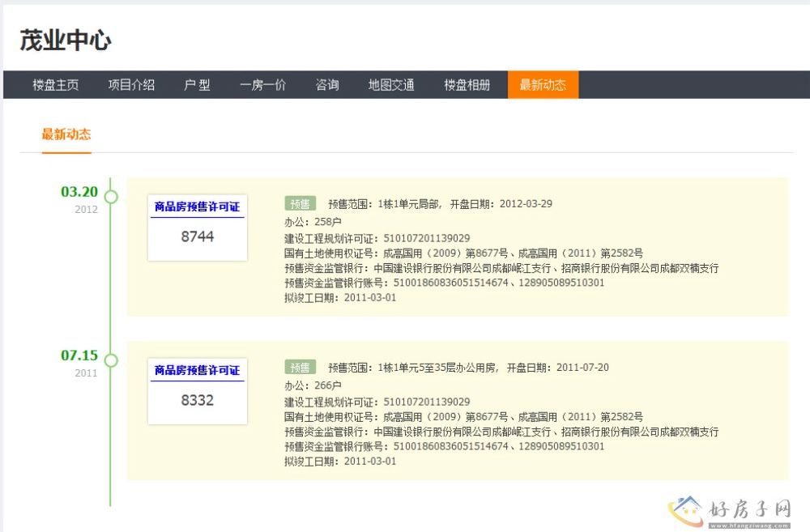
Task: Click the 茂业中心 page title
Action: (x=66, y=40)
